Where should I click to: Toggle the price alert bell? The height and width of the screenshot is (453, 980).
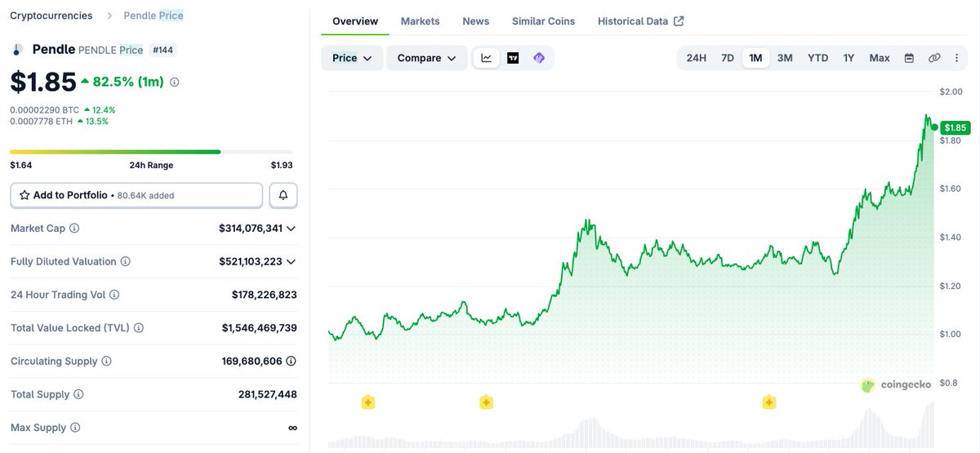[283, 195]
